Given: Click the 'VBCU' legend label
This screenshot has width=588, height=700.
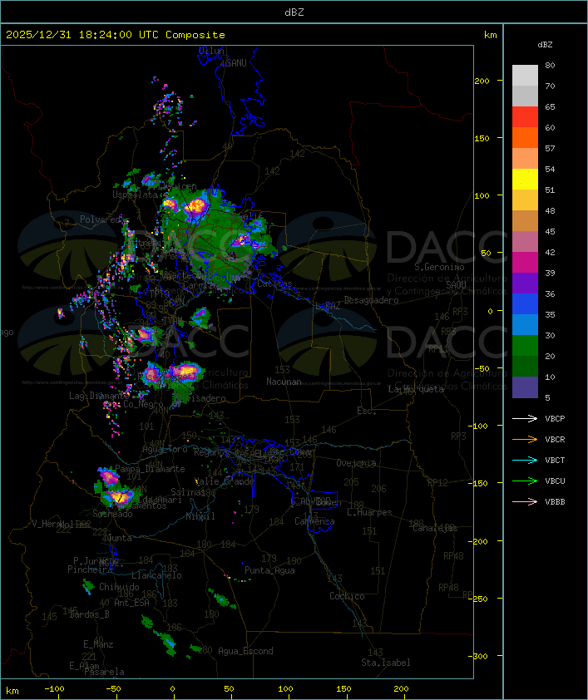Looking at the screenshot, I should [x=555, y=481].
